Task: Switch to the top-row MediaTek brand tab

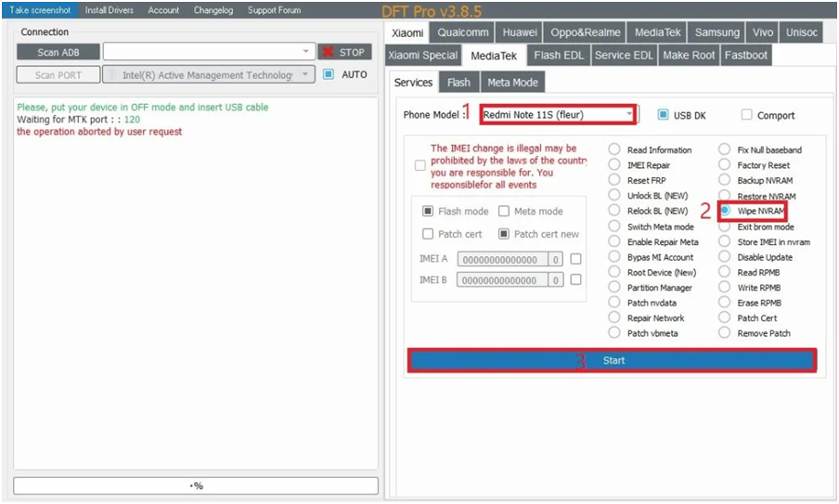Action: coord(658,32)
